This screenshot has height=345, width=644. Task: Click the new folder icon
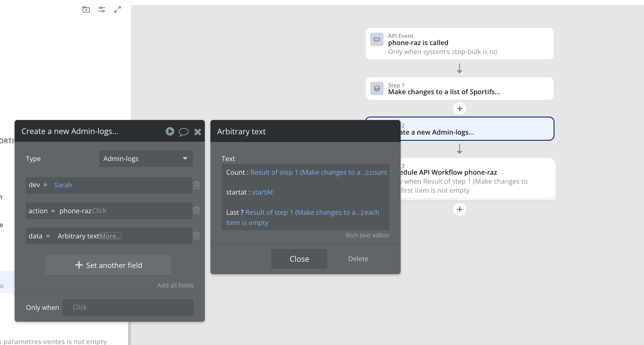coord(86,10)
